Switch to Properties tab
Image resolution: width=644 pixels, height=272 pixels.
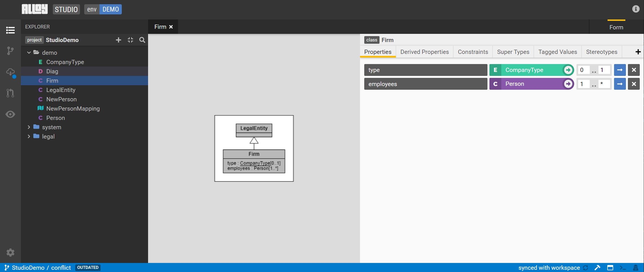pos(378,52)
